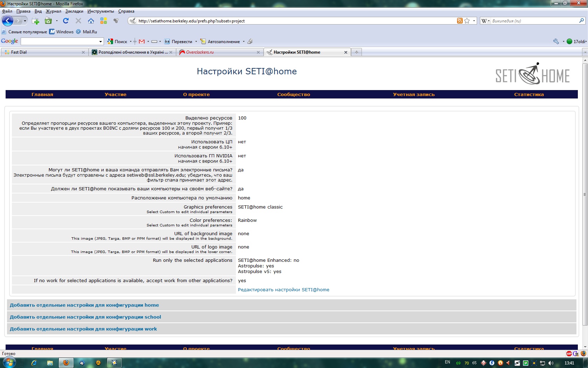Click the Автозаполнение autofill button
Image resolution: width=588 pixels, height=368 pixels.
pyautogui.click(x=220, y=41)
